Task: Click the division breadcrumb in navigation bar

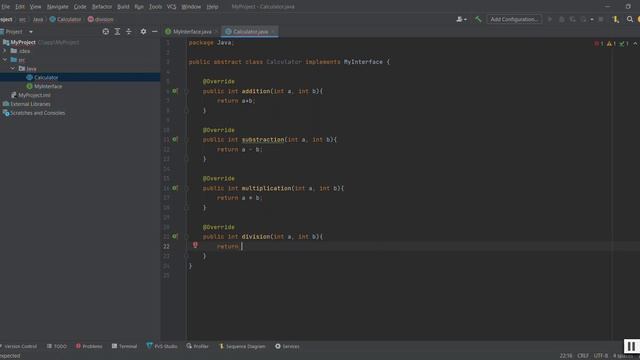Action: pos(100,19)
